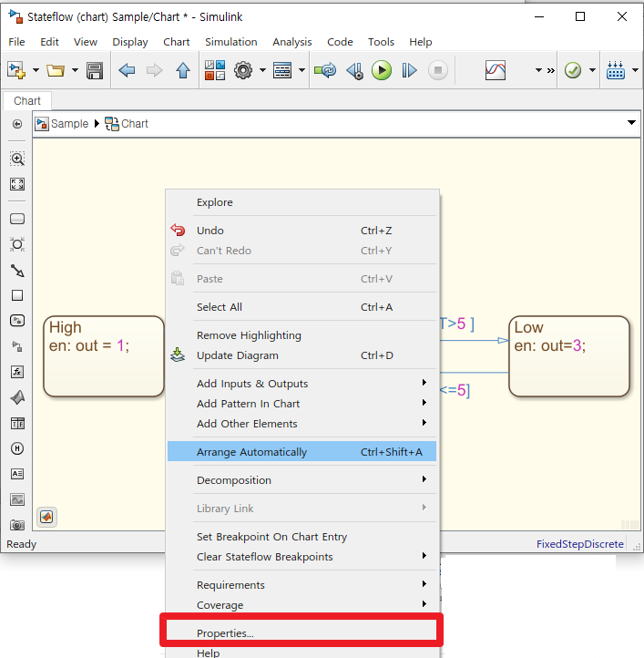The image size is (644, 658).
Task: Open the Simulation menu
Action: (231, 42)
